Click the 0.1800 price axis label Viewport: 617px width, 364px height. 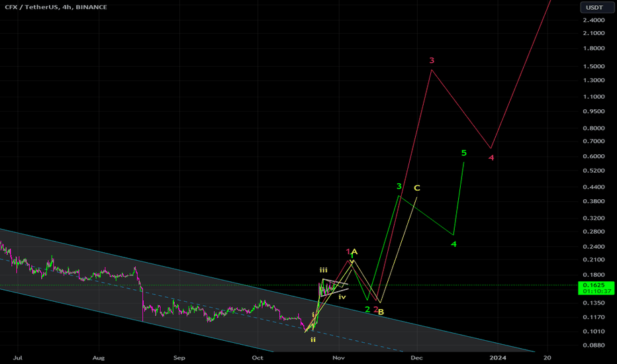tap(594, 275)
